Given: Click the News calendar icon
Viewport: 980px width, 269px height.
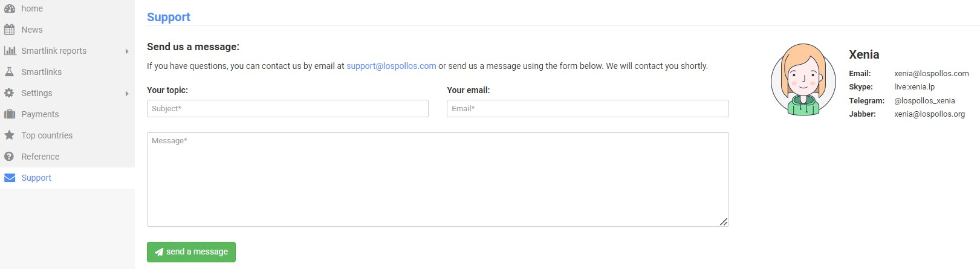Looking at the screenshot, I should click(9, 30).
